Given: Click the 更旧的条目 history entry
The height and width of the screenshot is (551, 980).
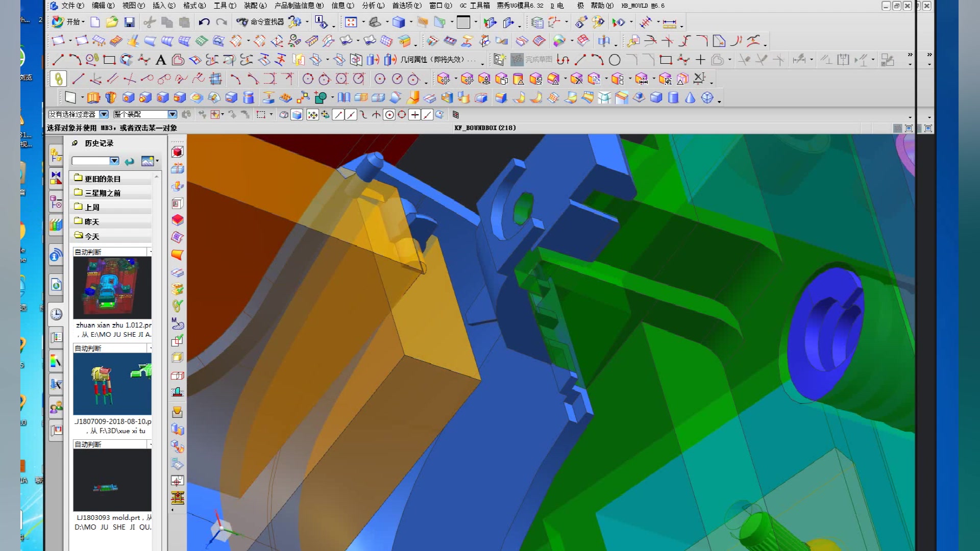Looking at the screenshot, I should 102,179.
